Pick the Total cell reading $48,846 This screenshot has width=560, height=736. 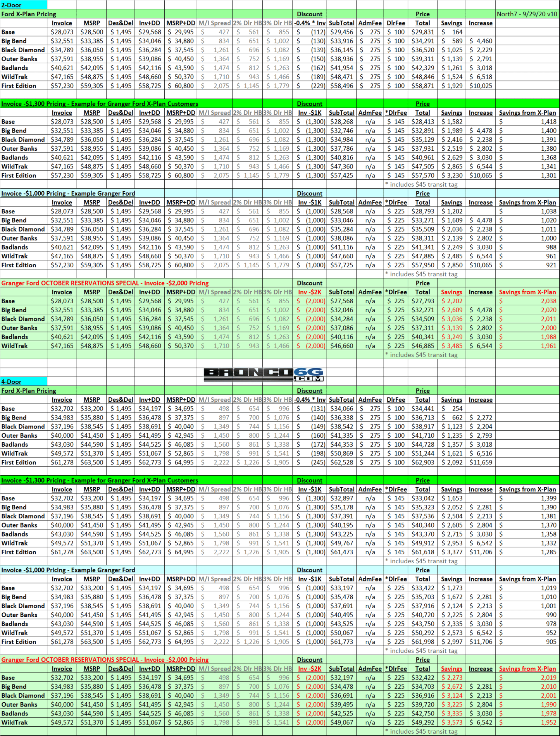pos(423,77)
